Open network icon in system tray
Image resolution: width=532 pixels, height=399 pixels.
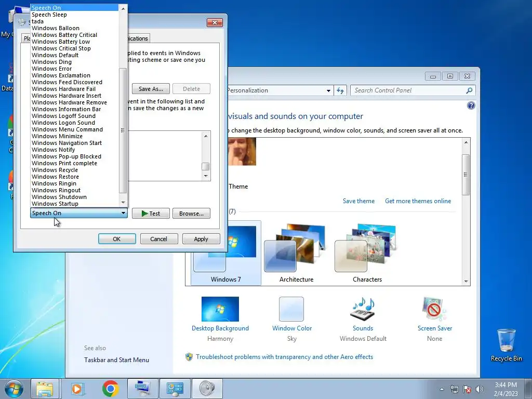click(x=454, y=390)
